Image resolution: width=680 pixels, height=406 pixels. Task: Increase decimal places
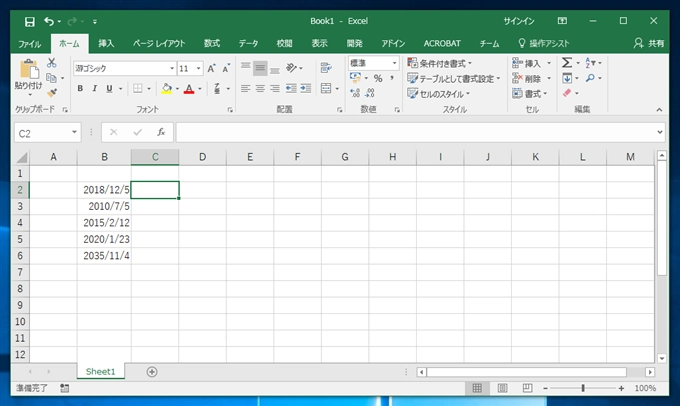pyautogui.click(x=355, y=93)
